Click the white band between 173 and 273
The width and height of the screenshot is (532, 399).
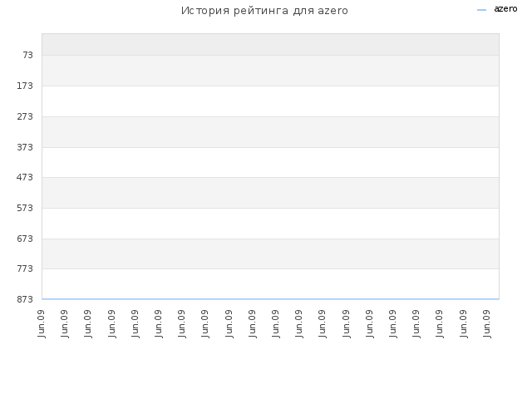tap(270, 101)
